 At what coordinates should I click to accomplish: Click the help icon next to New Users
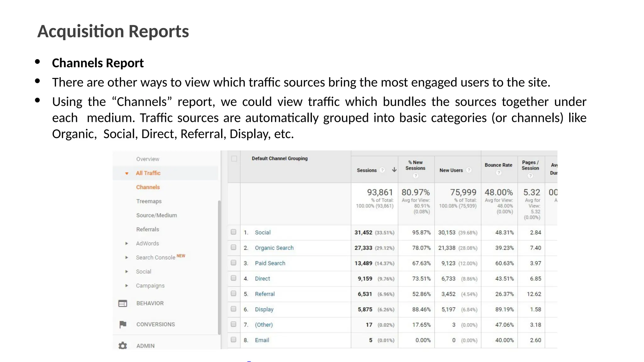[469, 170]
